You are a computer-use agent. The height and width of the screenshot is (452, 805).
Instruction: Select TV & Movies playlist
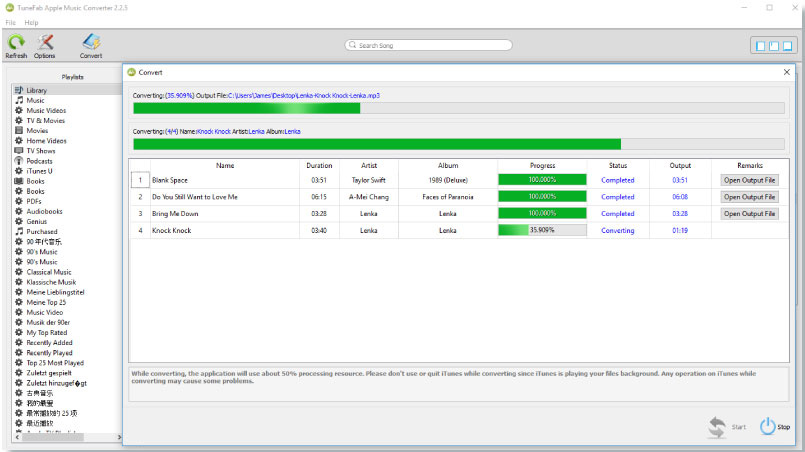coord(46,121)
